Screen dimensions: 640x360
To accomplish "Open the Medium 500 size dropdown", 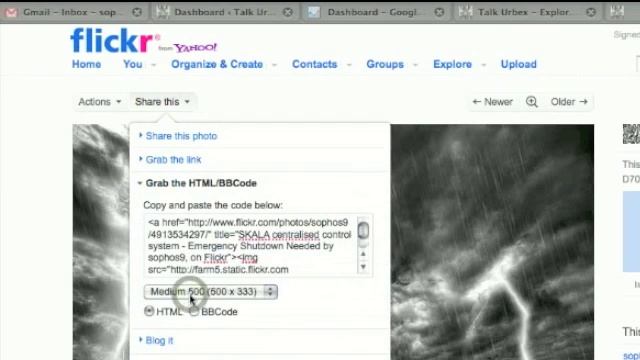I will click(211, 291).
